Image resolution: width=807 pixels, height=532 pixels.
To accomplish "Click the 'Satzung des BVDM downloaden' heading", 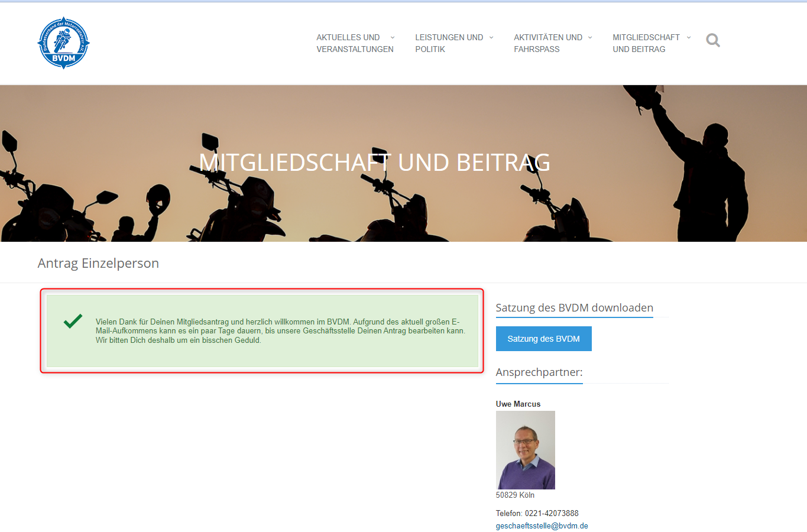I will point(574,307).
